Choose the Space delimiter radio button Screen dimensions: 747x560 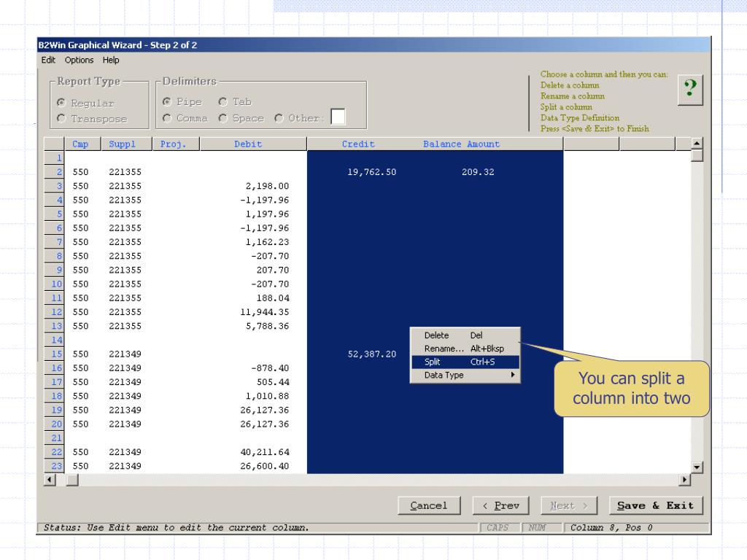(x=223, y=118)
